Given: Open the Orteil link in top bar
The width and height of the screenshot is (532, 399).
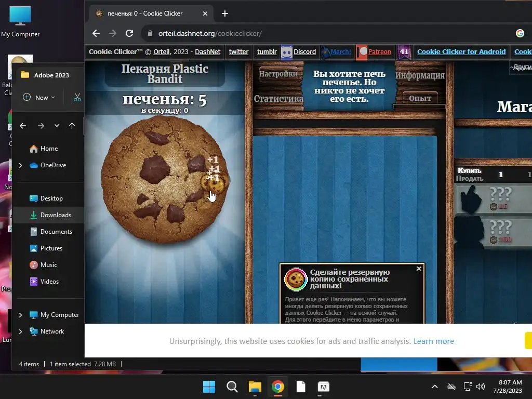Looking at the screenshot, I should point(161,52).
